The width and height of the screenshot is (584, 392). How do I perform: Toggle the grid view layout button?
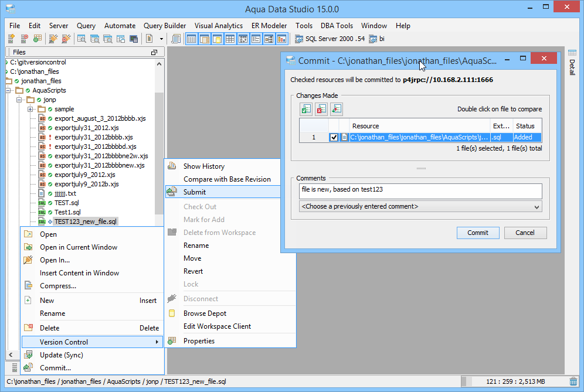point(230,39)
